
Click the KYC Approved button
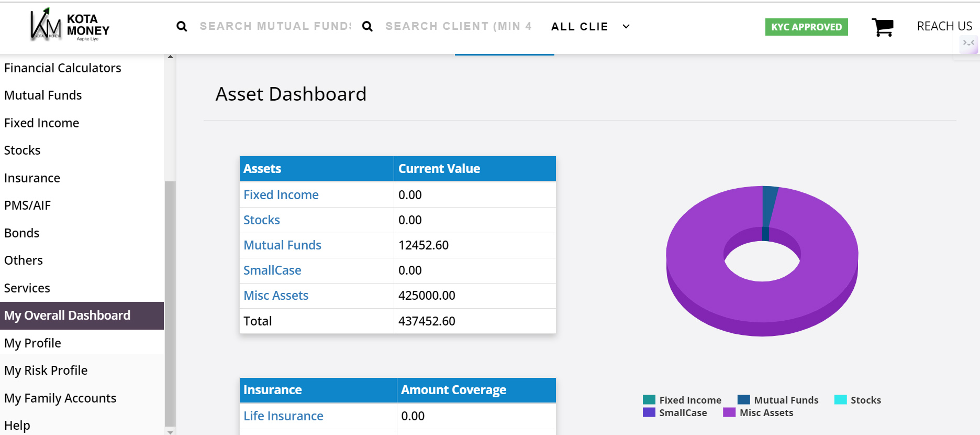pyautogui.click(x=806, y=27)
